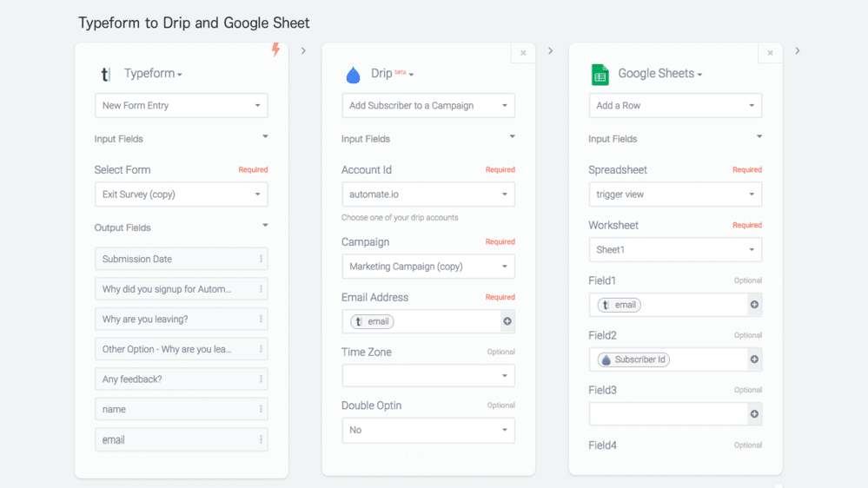This screenshot has width=868, height=488.
Task: Click the Typeform logo icon
Action: (x=106, y=74)
